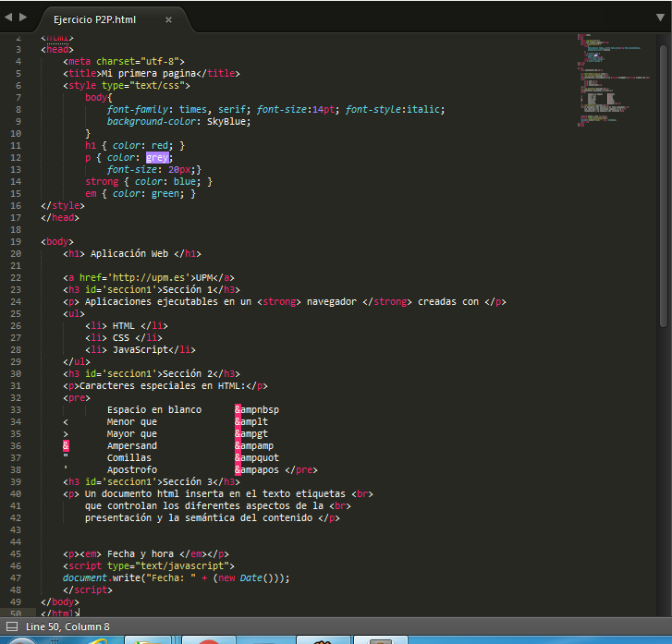Click the next tab right arrow
672x644 pixels.
click(x=24, y=18)
